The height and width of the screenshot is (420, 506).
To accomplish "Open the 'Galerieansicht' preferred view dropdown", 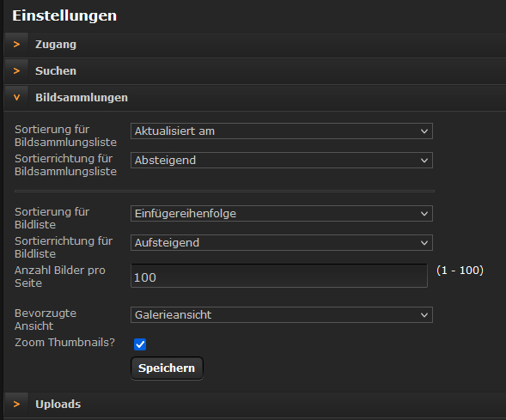I will pos(282,315).
